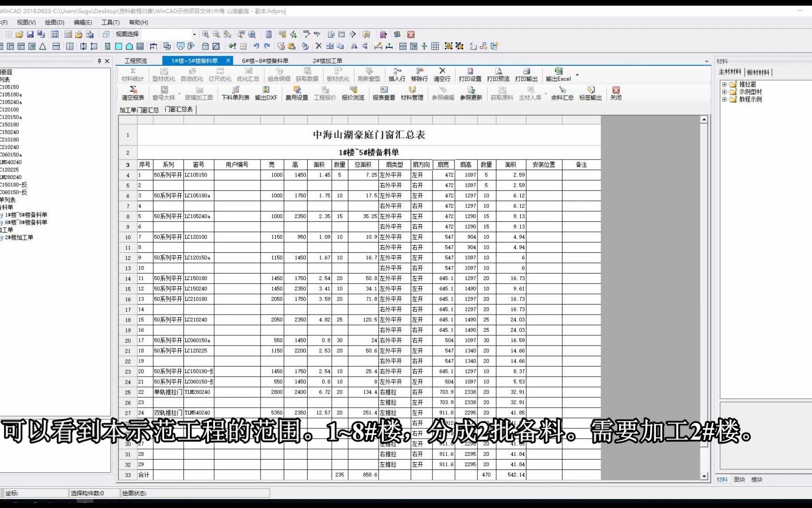Switch to the 工程预览 tab
This screenshot has width=812, height=508.
(136, 61)
